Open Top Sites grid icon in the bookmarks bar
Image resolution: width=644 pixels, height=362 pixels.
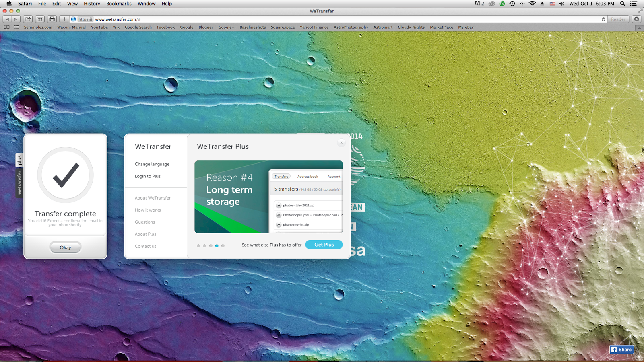coord(17,27)
